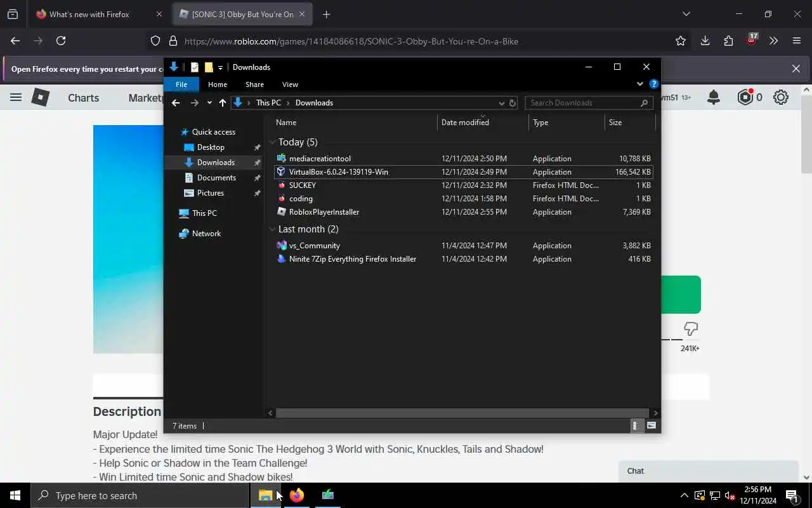The width and height of the screenshot is (812, 508).
Task: Sort files by Size column
Action: (630, 123)
